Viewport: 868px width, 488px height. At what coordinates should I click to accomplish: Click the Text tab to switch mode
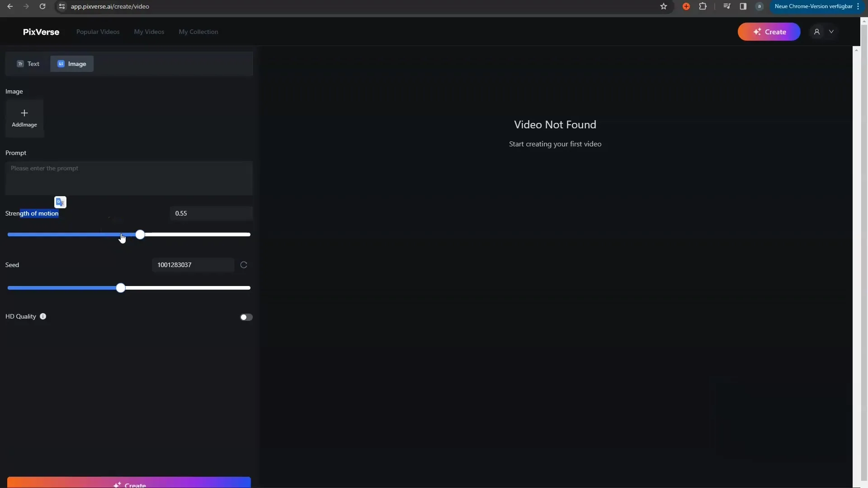[x=28, y=63]
